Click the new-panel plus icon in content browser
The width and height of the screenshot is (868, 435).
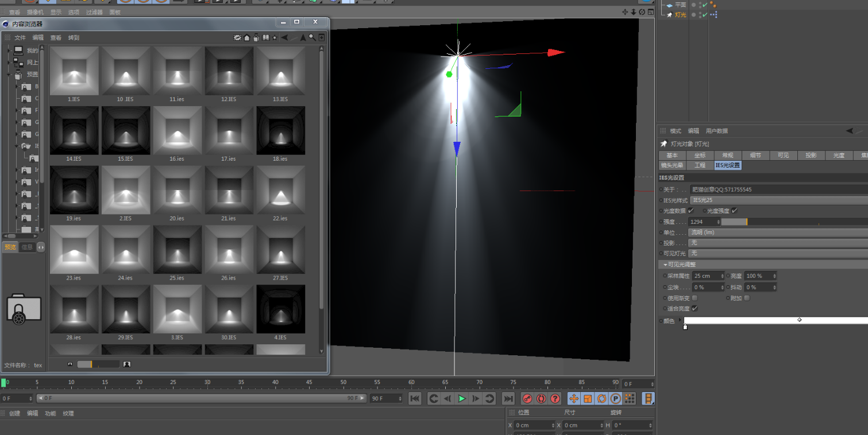tap(321, 37)
